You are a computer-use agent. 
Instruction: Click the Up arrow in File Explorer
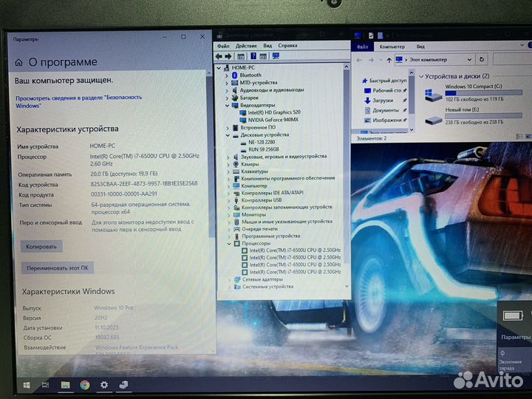click(x=389, y=60)
